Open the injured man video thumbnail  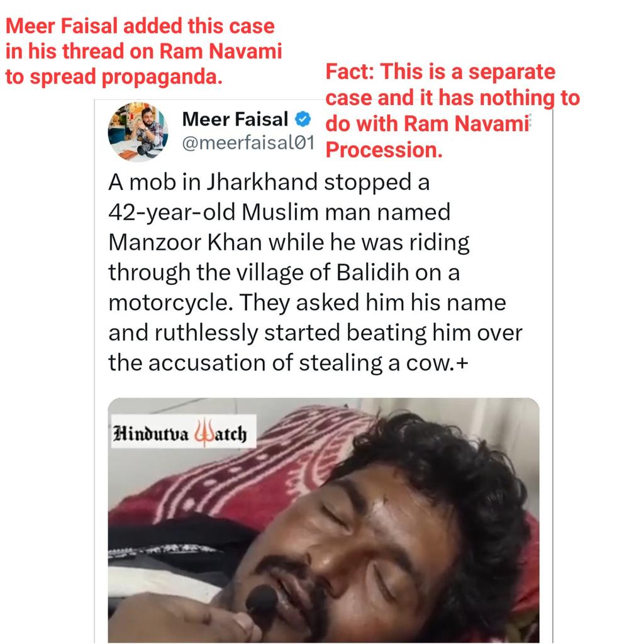point(324,520)
